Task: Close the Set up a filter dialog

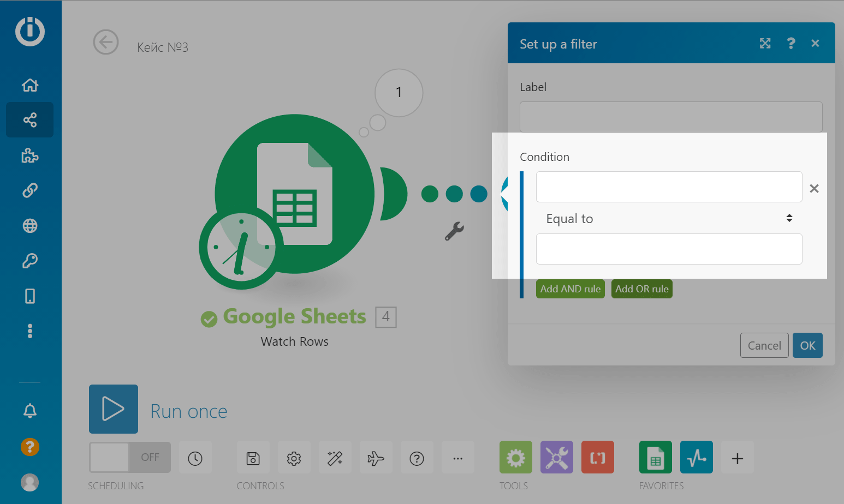Action: tap(815, 44)
